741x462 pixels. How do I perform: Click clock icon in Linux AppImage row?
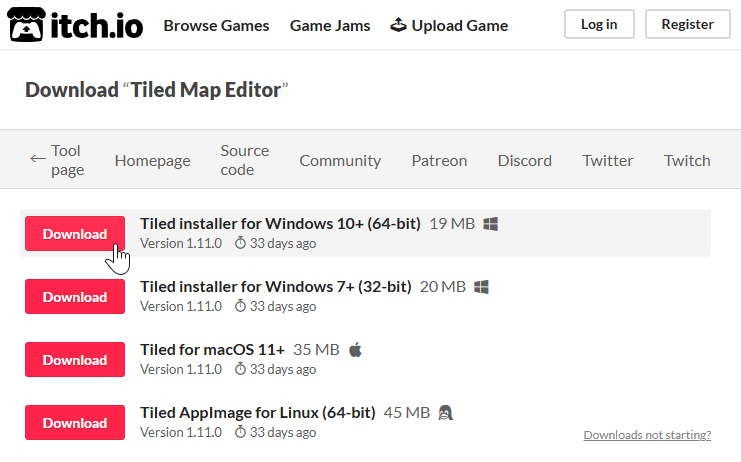241,432
